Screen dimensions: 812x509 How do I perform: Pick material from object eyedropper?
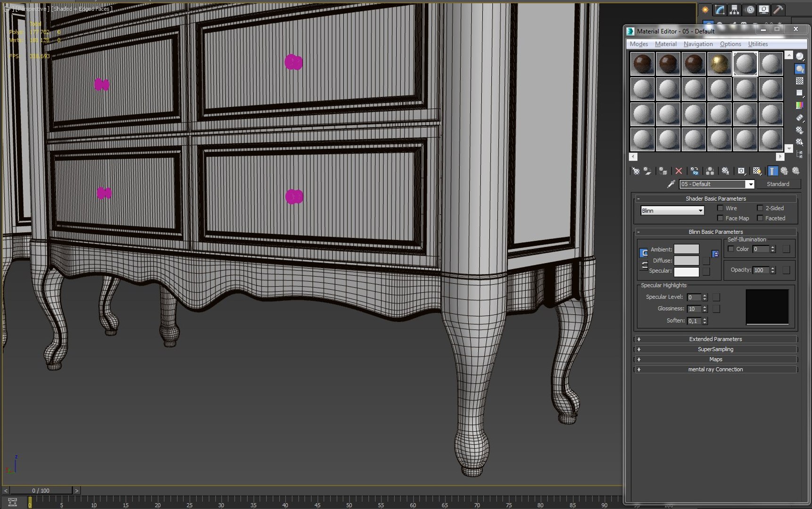pyautogui.click(x=671, y=184)
